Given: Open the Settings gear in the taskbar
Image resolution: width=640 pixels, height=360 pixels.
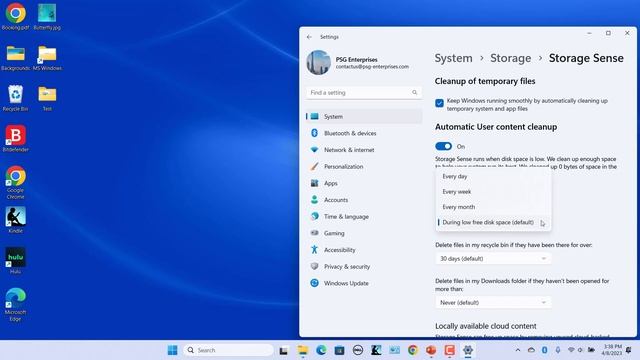Looking at the screenshot, I should pos(468,350).
